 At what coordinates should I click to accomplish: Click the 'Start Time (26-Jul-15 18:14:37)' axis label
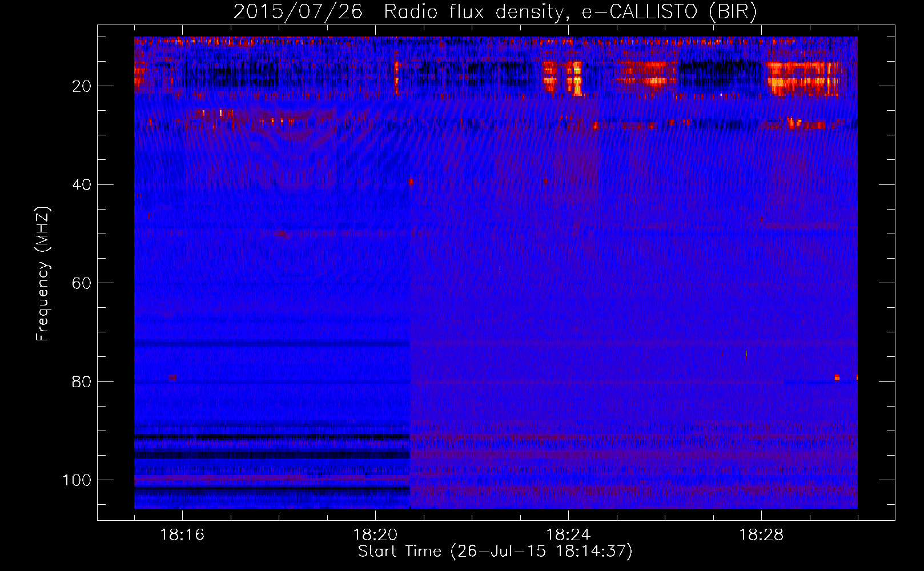495,552
